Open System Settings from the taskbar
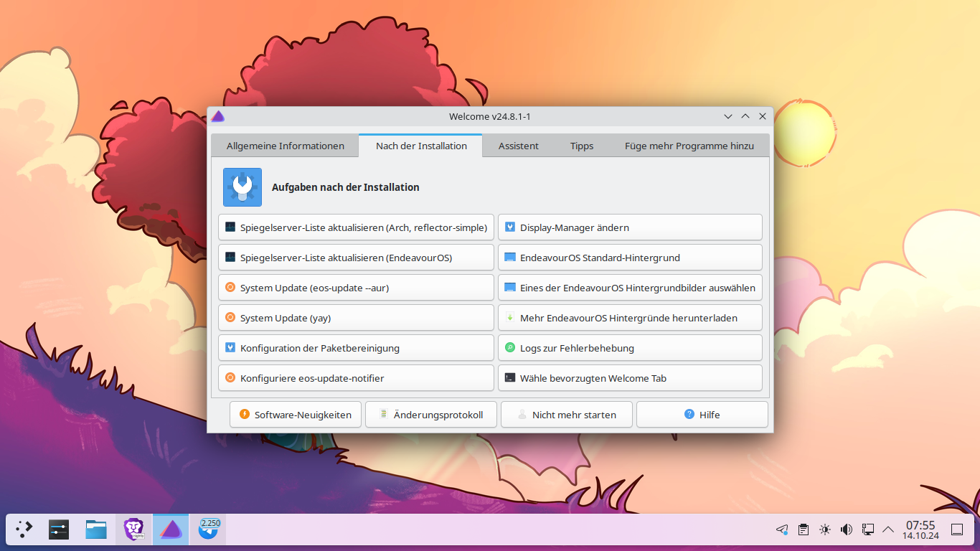Image resolution: width=980 pixels, height=551 pixels. tap(59, 529)
